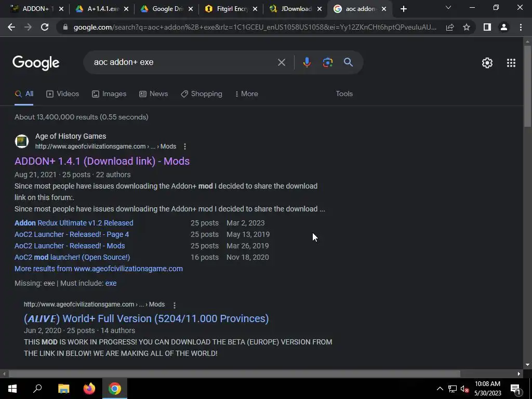Open AoC2 Launcher Released Page 4 link

(x=72, y=234)
